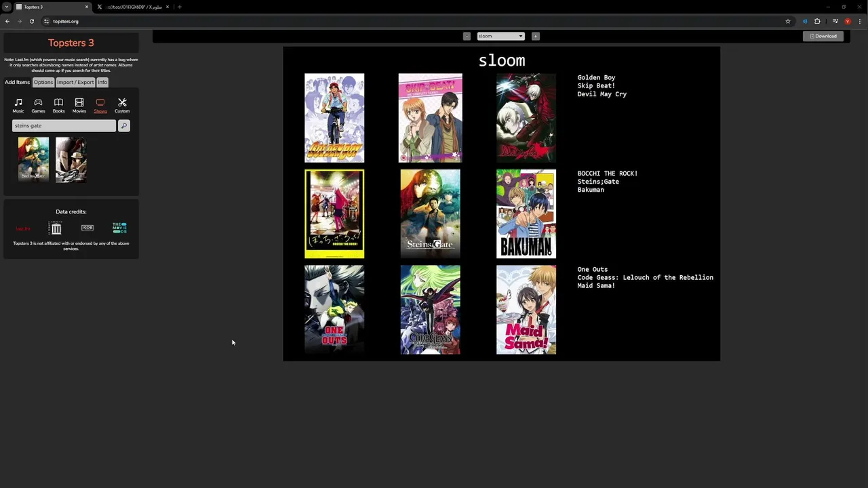Viewport: 868px width, 488px height.
Task: Click the minus button beside chart selector
Action: pos(467,36)
